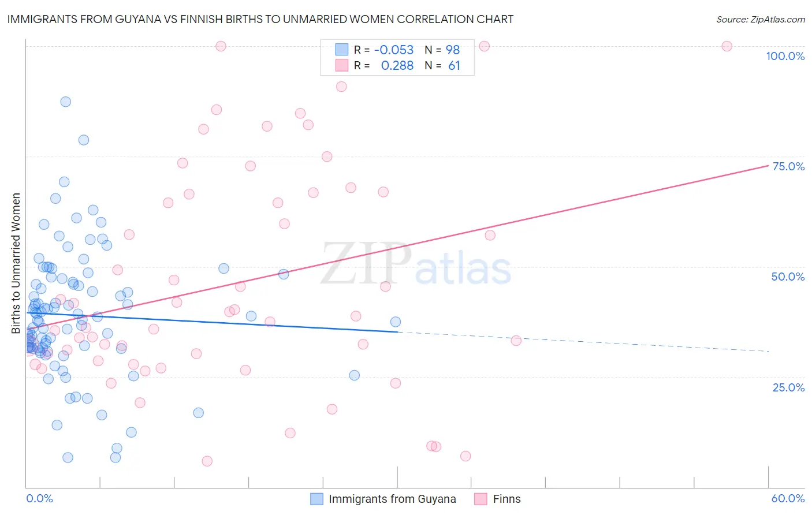Click the pink data point at far top right
Image resolution: width=812 pixels, height=515 pixels.
click(x=727, y=46)
